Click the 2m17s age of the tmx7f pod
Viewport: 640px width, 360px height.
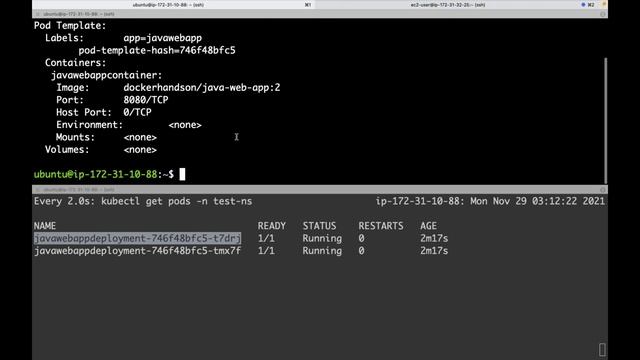click(x=434, y=251)
